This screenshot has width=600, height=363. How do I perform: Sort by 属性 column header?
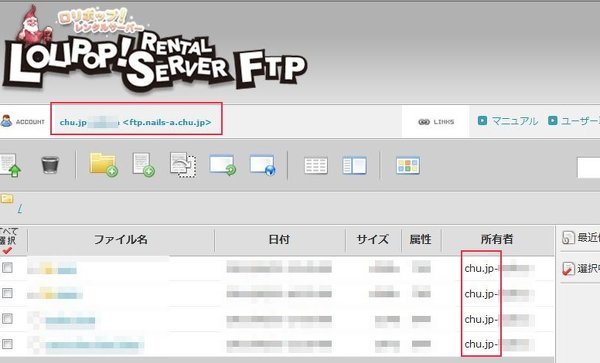click(421, 239)
